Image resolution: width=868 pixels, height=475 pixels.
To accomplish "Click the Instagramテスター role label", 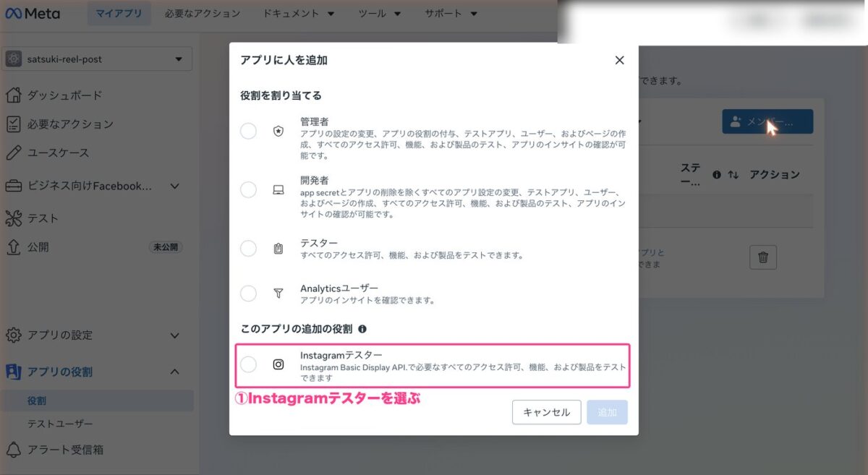I will pos(341,355).
